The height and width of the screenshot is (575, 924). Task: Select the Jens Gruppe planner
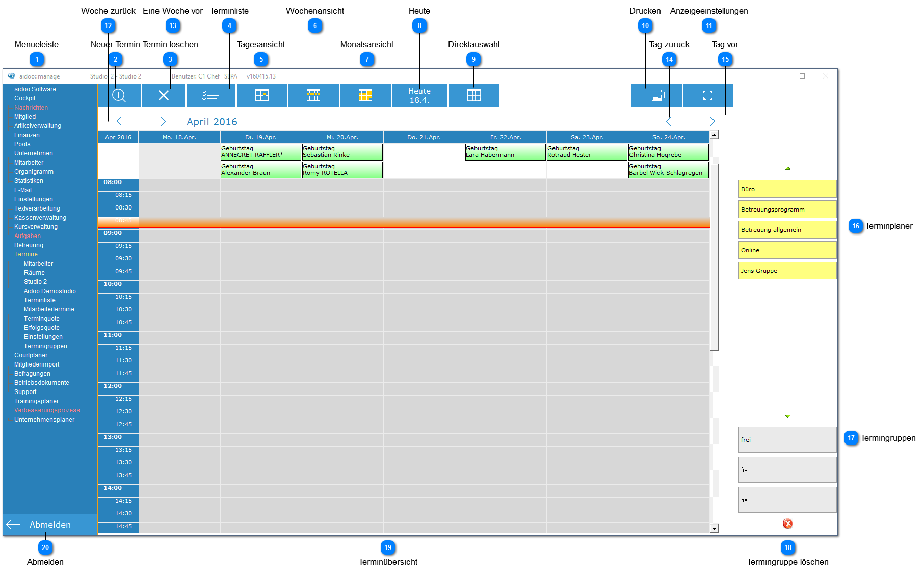(x=787, y=270)
